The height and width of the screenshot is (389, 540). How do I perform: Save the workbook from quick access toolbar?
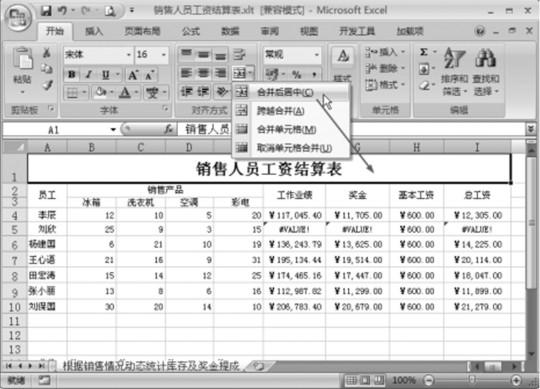click(x=46, y=11)
